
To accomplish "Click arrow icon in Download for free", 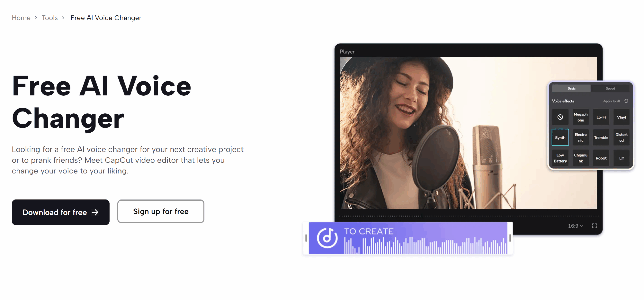I will pyautogui.click(x=95, y=213).
